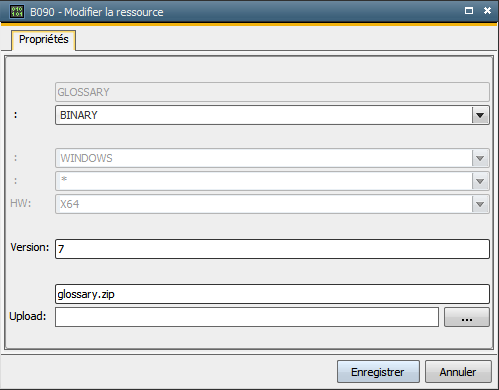Maximize the Modifier la ressource dialog

coord(469,11)
